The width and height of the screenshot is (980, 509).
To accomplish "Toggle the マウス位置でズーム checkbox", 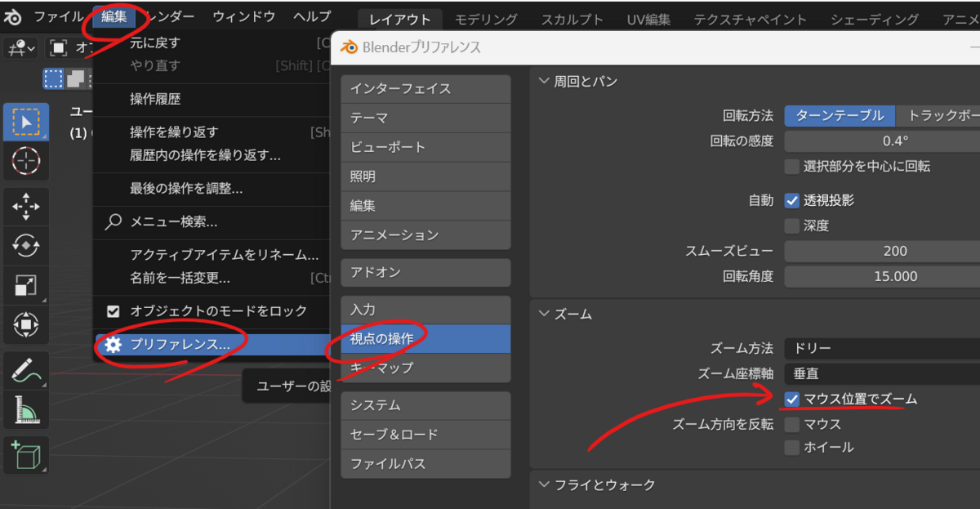I will coord(791,400).
